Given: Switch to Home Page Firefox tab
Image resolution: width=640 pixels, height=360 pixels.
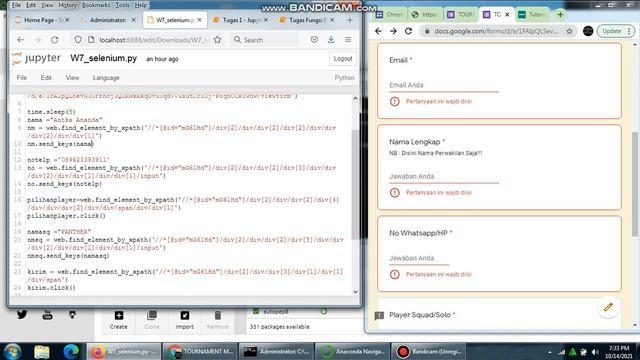Looking at the screenshot, I should coord(42,20).
